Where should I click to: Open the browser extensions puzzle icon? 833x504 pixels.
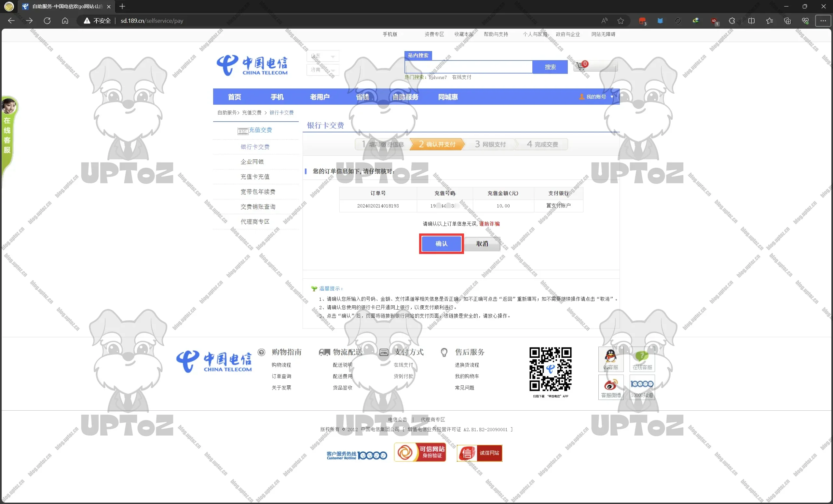731,20
